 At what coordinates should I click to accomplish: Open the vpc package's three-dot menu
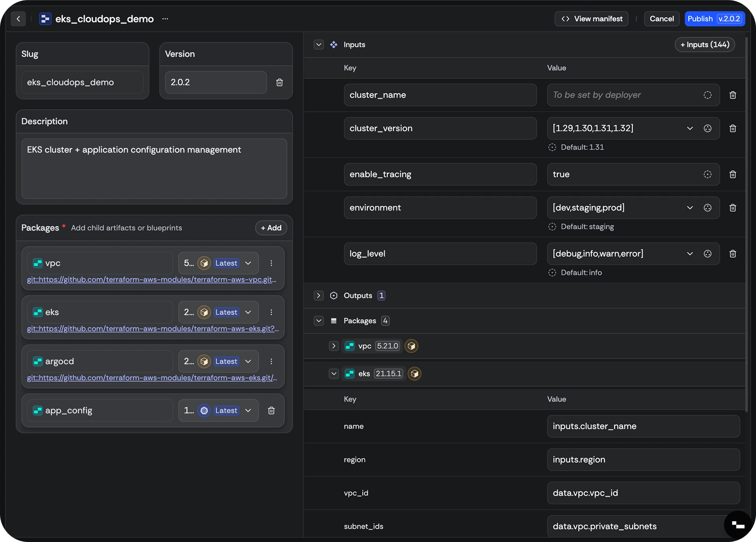point(271,263)
